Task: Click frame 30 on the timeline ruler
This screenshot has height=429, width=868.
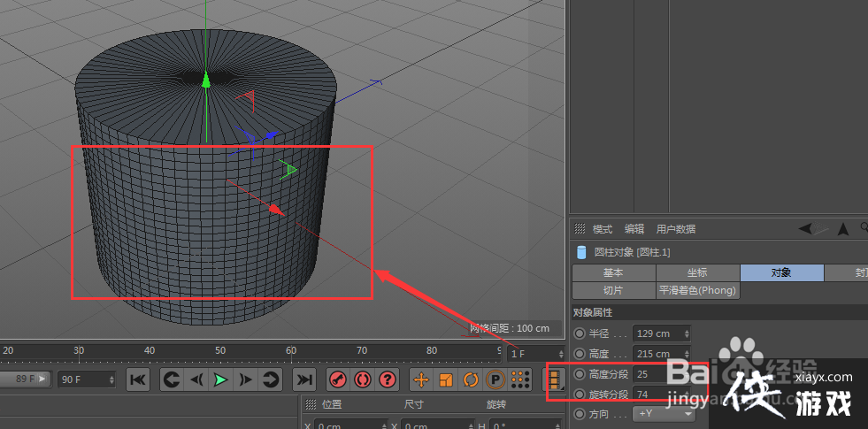Action: 79,350
